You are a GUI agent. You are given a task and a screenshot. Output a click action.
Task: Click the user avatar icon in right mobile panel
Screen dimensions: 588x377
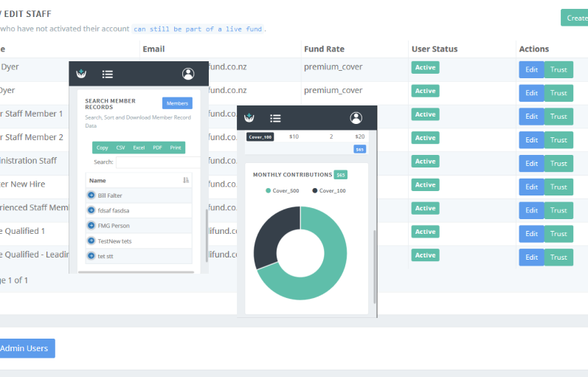pyautogui.click(x=356, y=118)
